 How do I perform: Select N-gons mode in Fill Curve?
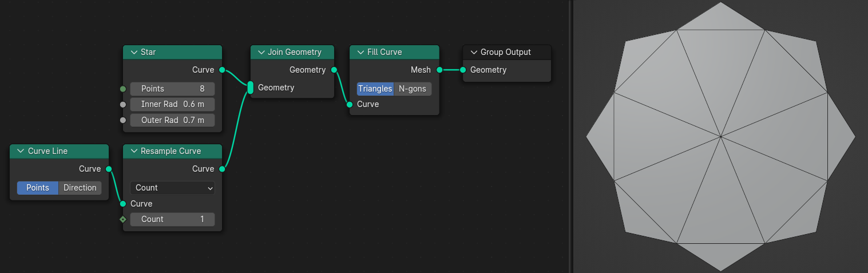pos(413,89)
